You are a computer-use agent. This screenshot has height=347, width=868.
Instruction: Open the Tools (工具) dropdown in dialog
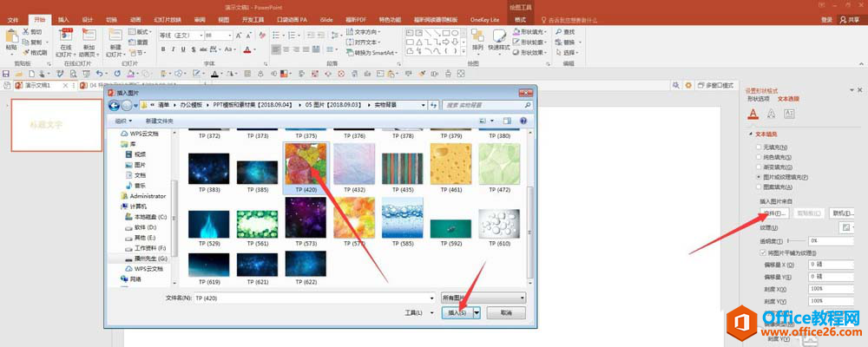419,312
